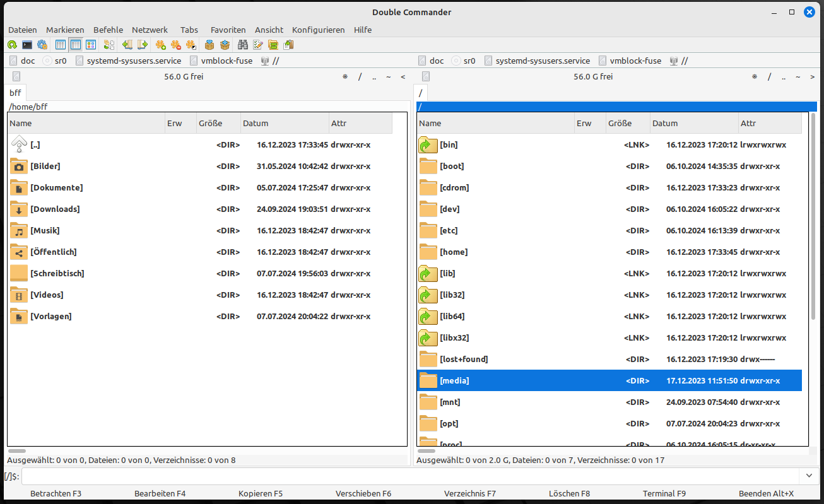Click the left panel sr0 drive button
The height and width of the screenshot is (504, 824).
click(55, 61)
